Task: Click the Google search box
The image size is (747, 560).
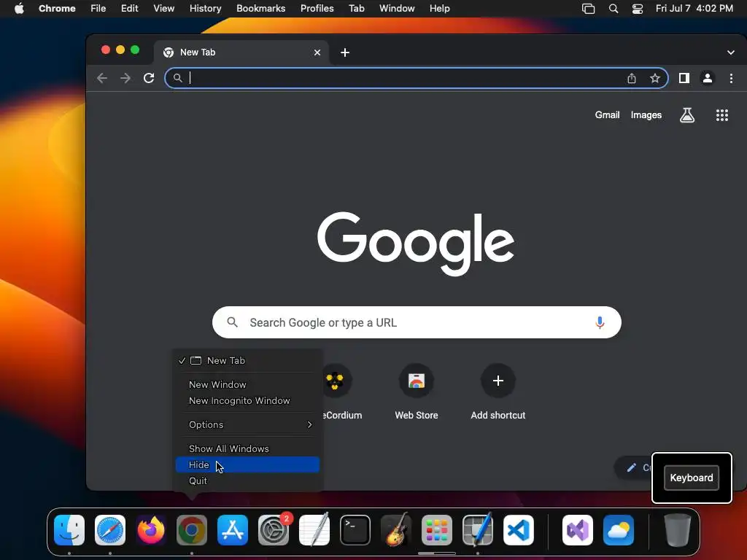Action: [x=417, y=322]
